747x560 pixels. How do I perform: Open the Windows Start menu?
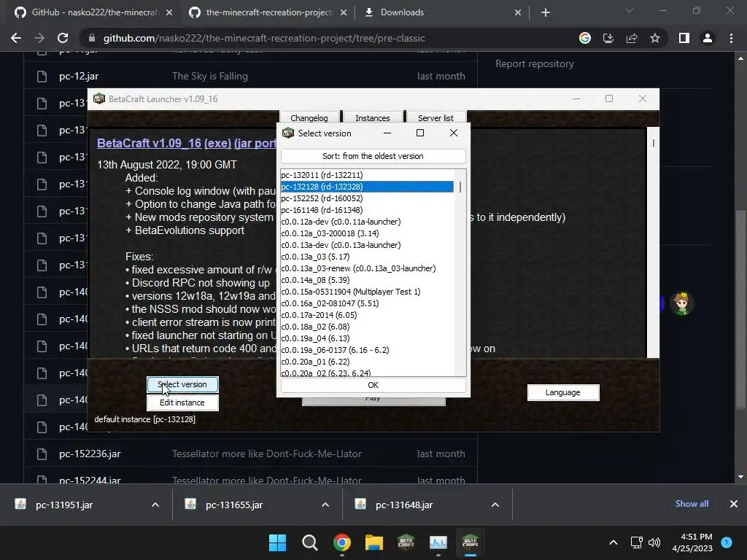(278, 542)
